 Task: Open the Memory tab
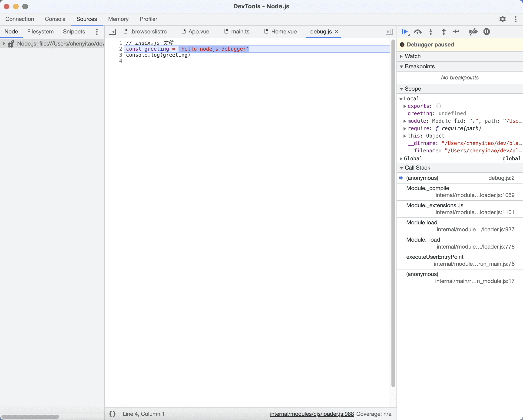pos(118,19)
